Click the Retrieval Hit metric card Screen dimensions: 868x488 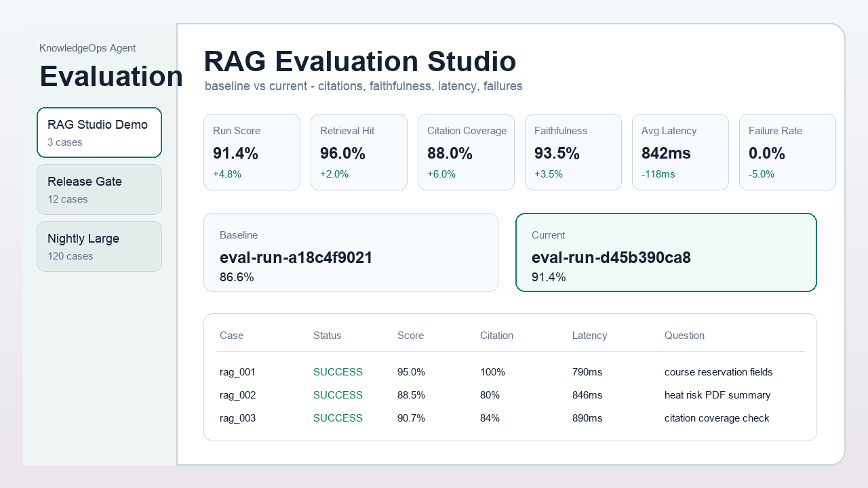(359, 152)
